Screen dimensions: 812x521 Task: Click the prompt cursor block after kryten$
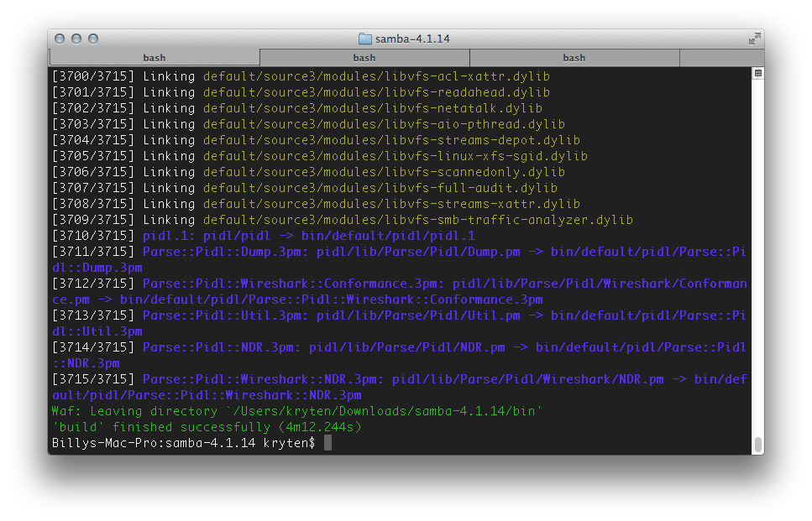pyautogui.click(x=327, y=443)
